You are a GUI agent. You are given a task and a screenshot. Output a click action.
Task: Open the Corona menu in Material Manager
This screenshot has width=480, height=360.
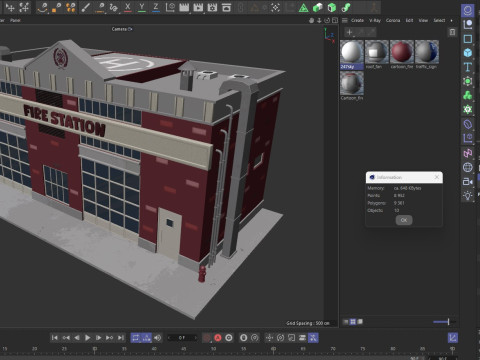(393, 20)
